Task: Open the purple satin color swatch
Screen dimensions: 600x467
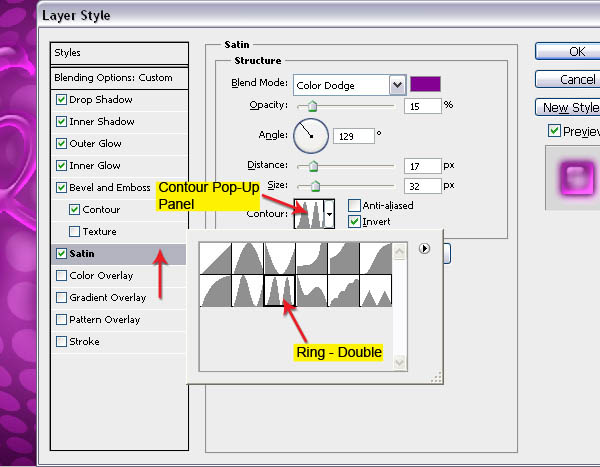Action: tap(425, 84)
